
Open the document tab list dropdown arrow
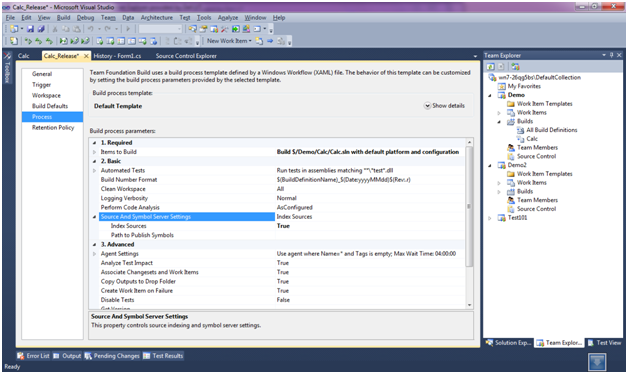pos(475,56)
